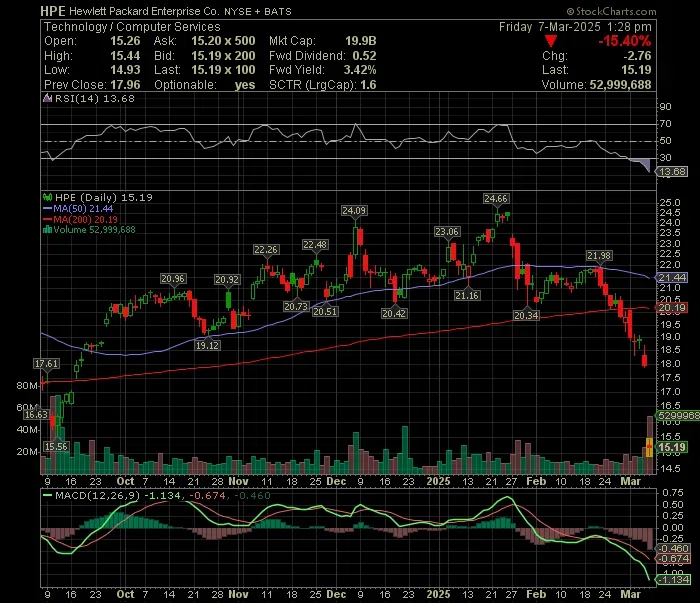Screen dimensions: 700x603
Task: Click the 19.12 low price label
Action: (208, 345)
